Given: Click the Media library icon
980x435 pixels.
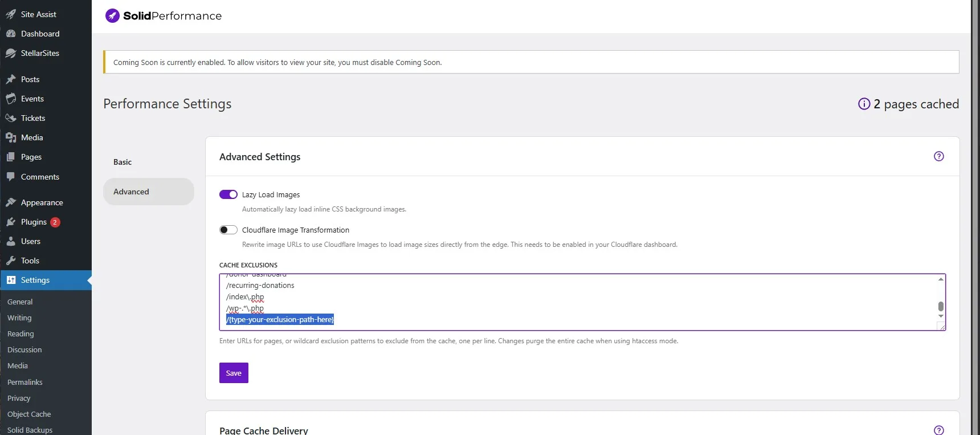Looking at the screenshot, I should click(11, 137).
